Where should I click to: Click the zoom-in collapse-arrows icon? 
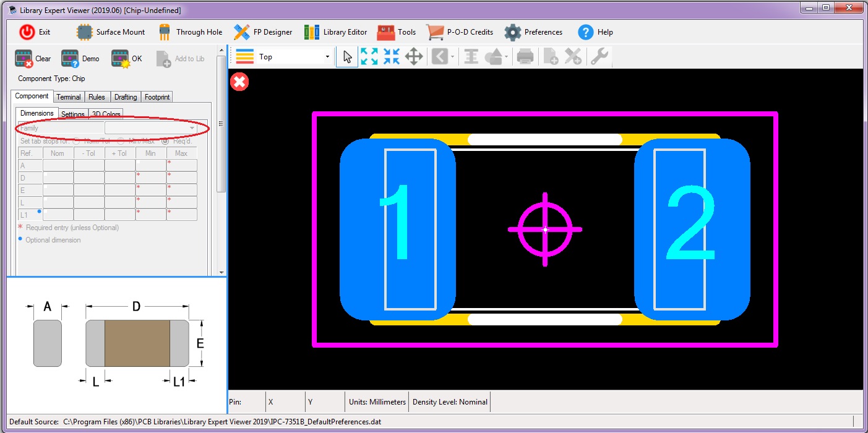tap(392, 57)
